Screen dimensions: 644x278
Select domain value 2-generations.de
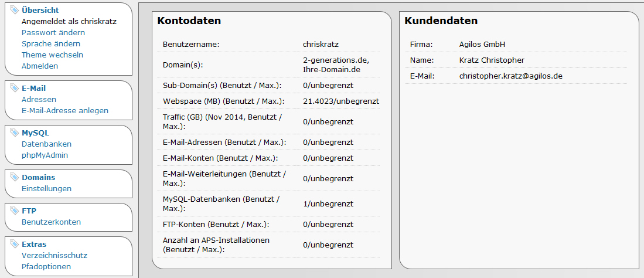pos(336,60)
